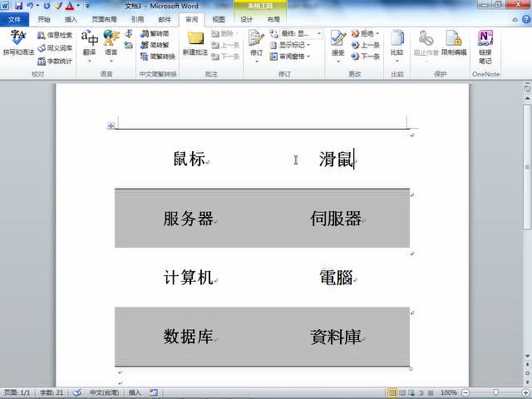The image size is (532, 399).
Task: Click zoom in plus button
Action: (525, 392)
